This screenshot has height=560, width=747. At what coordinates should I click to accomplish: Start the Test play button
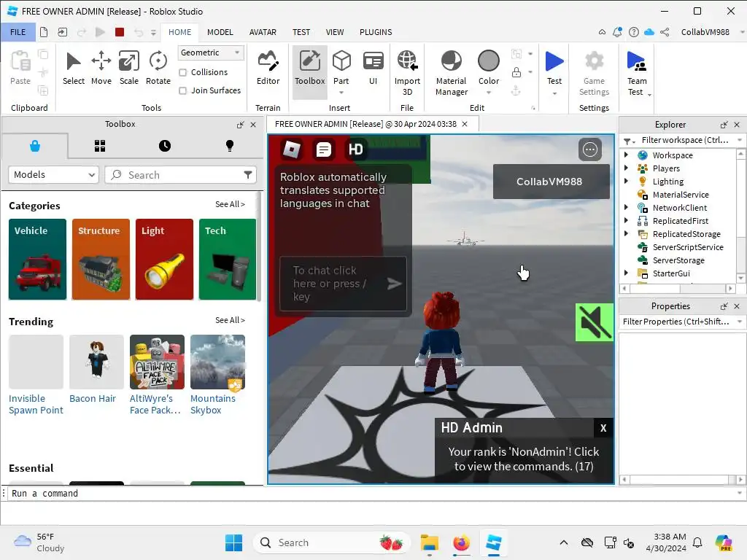click(x=554, y=68)
